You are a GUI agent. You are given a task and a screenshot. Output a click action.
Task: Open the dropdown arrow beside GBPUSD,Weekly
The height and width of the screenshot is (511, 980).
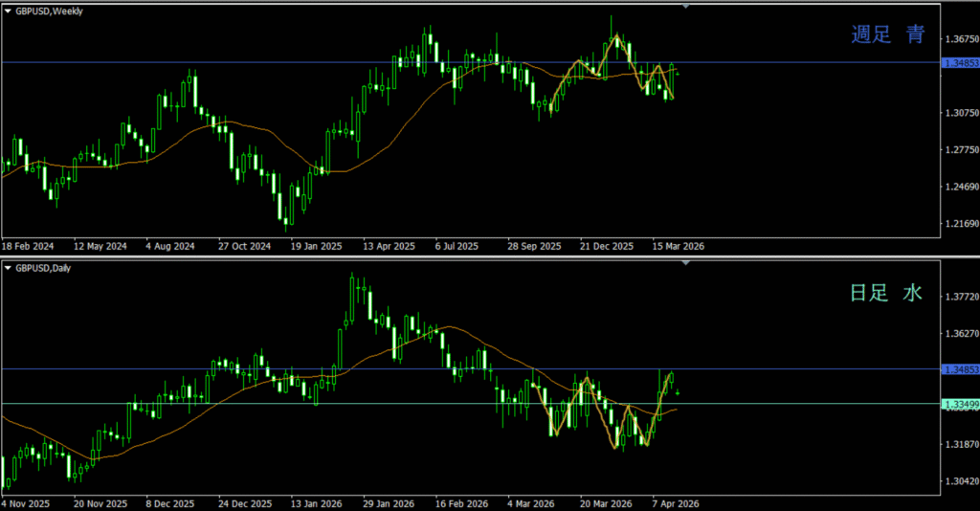pos(9,10)
